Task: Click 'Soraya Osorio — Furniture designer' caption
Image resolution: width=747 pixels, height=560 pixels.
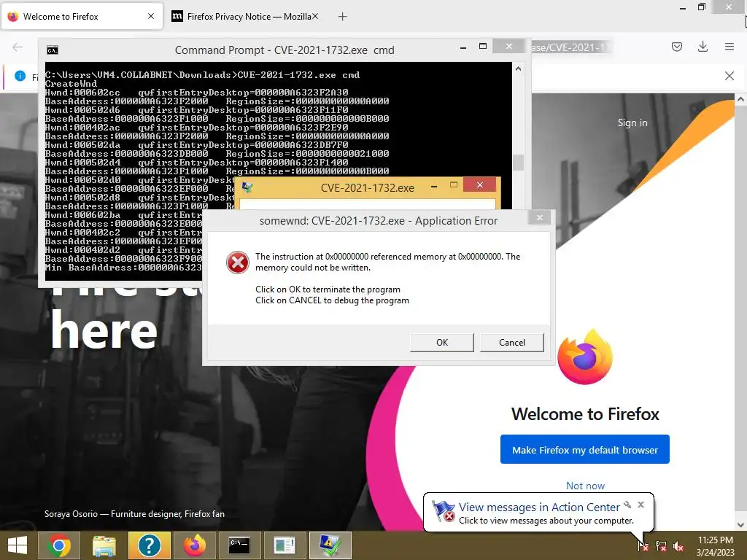Action: coord(134,514)
